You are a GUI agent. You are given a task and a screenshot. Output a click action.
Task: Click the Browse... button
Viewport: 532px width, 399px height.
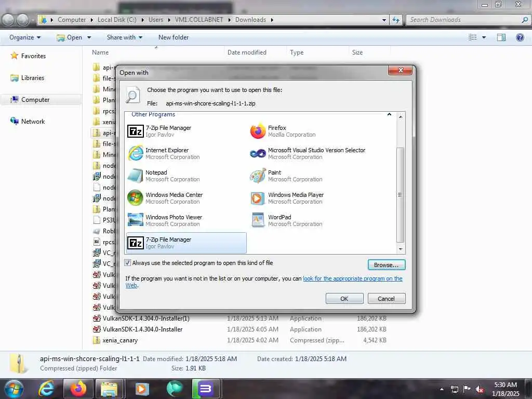pos(387,264)
